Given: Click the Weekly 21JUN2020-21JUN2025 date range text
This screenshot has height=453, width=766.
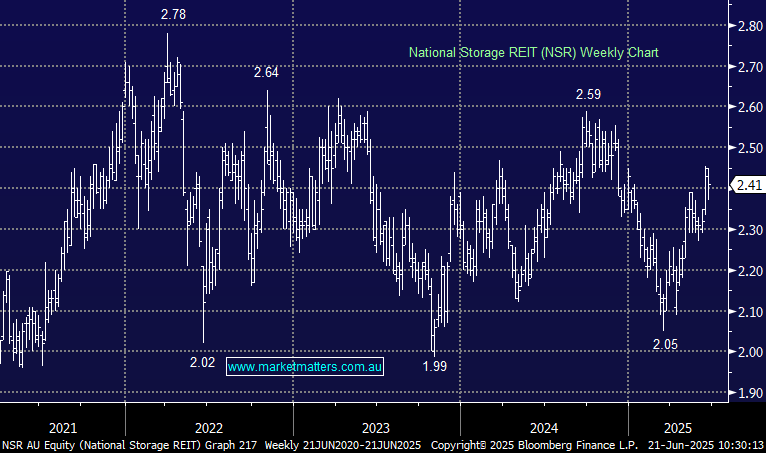Looking at the screenshot, I should click(x=342, y=445).
